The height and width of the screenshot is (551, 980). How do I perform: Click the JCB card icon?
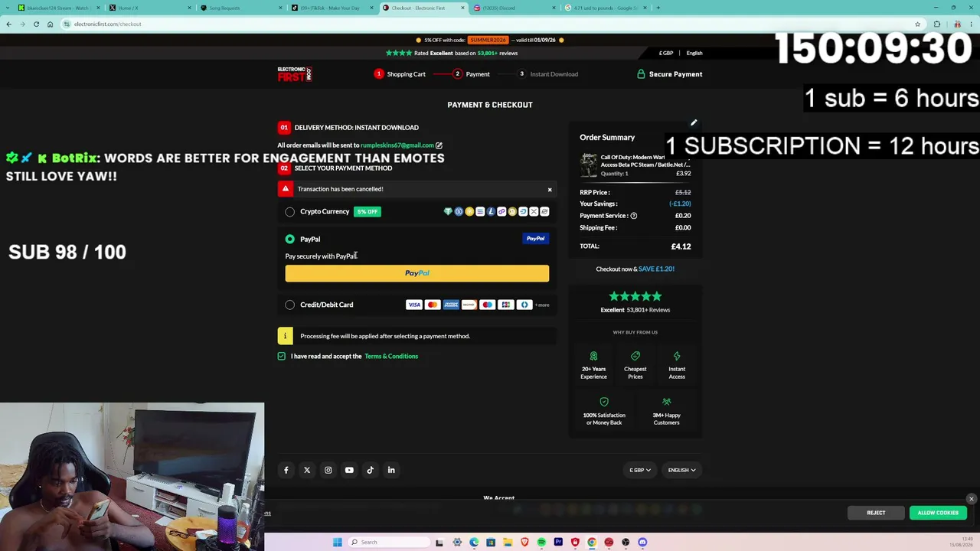pyautogui.click(x=506, y=305)
